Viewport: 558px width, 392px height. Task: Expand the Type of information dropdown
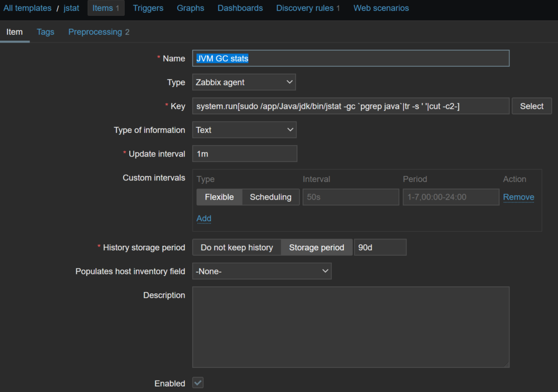tap(244, 130)
